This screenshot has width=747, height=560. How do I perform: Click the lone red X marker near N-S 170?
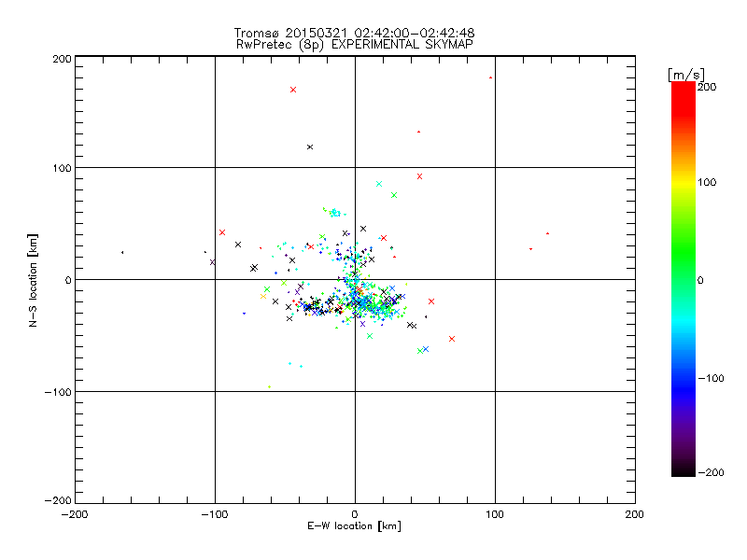pyautogui.click(x=293, y=90)
